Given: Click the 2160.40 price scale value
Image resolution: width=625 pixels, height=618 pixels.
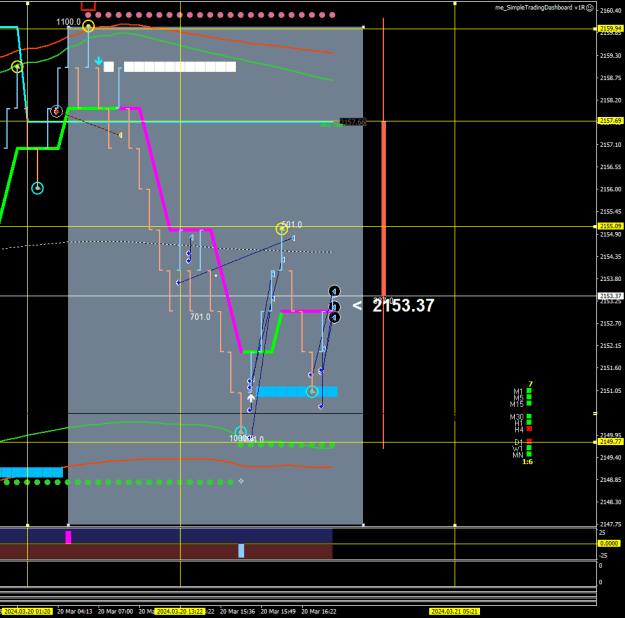Looking at the screenshot, I should pos(610,10).
